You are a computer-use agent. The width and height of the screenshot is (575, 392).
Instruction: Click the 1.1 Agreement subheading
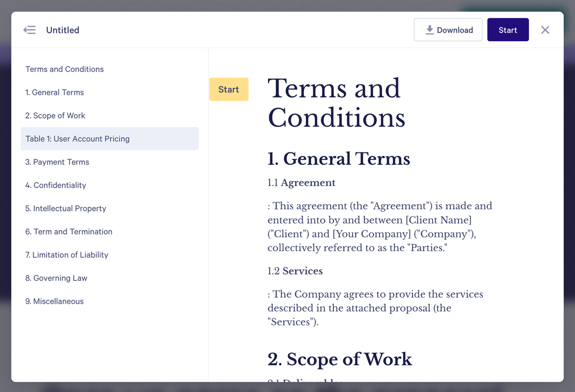tap(301, 183)
